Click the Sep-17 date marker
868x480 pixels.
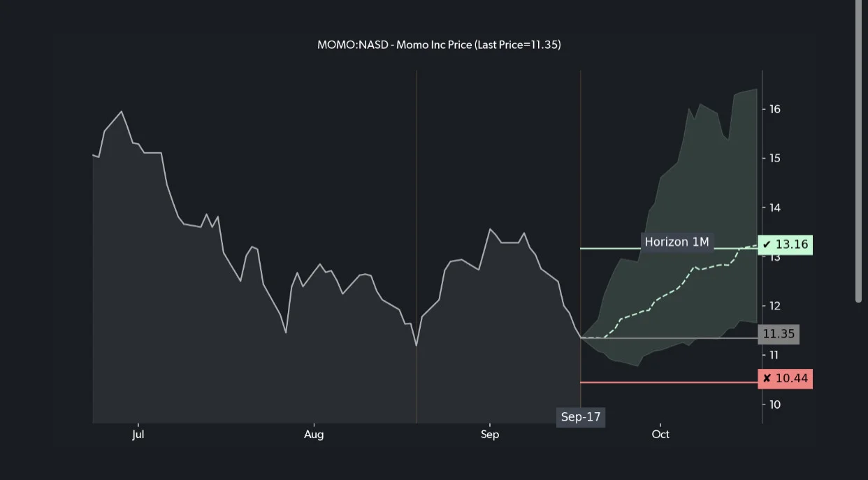point(581,417)
